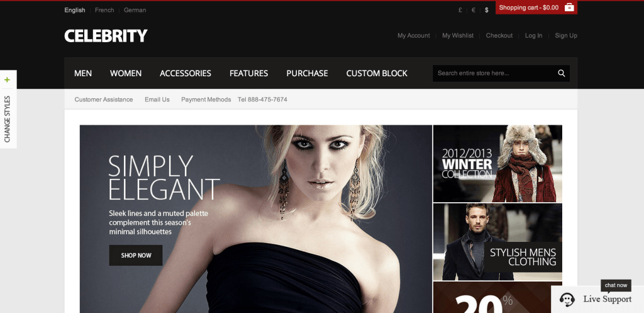The image size is (644, 313).
Task: Open the PURCHASE menu
Action: click(x=307, y=73)
